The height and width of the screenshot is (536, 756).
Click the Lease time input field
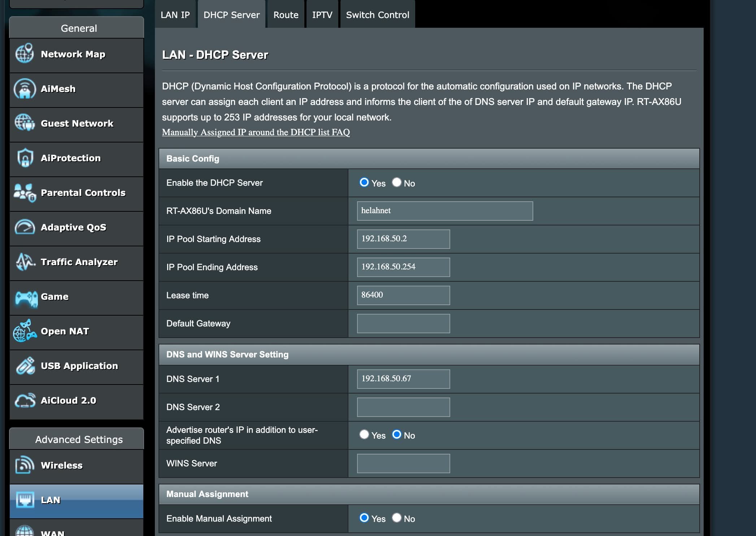pos(403,295)
